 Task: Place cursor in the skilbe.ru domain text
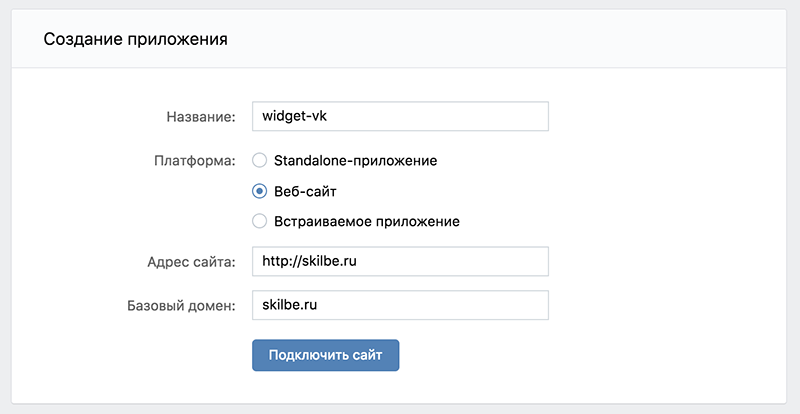click(289, 305)
